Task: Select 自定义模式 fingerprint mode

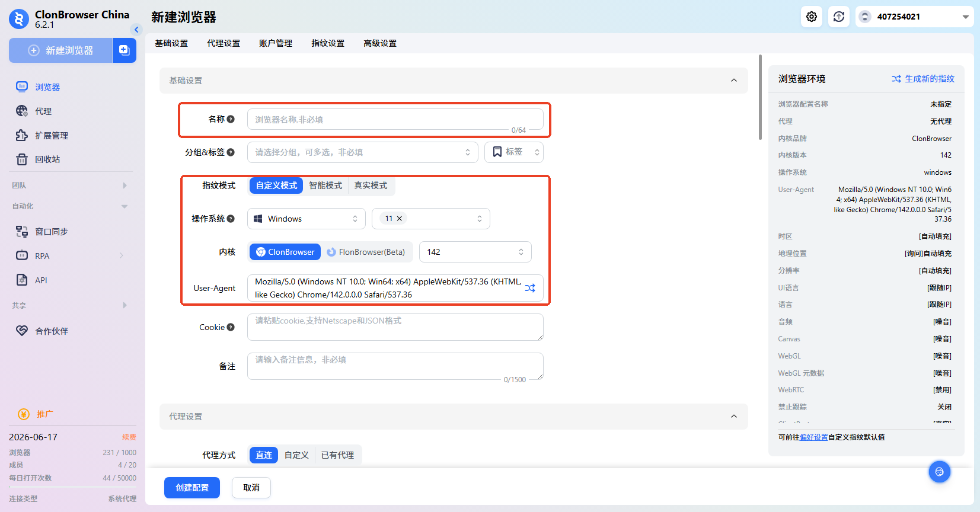Action: coord(276,185)
